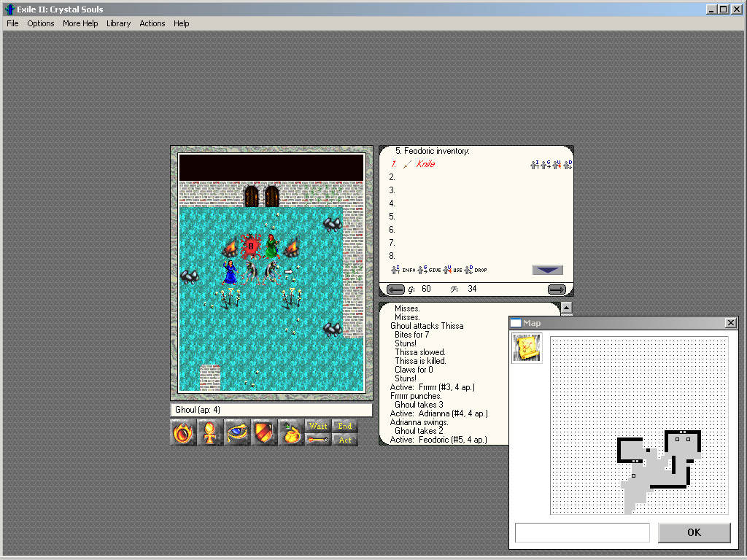Click the '5. Feodoric inventory:' header
This screenshot has height=560, width=747.
(432, 151)
